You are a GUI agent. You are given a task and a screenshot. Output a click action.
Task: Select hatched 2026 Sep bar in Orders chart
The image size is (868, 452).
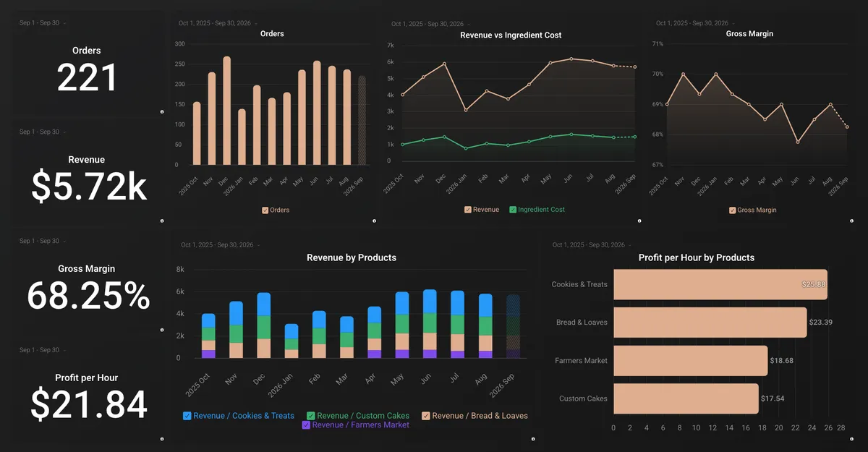(362, 121)
